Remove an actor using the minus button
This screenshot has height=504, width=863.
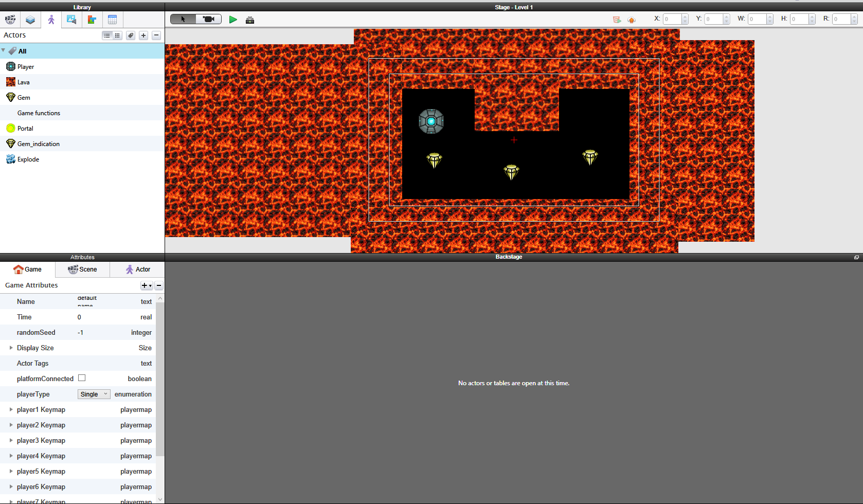[x=156, y=35]
